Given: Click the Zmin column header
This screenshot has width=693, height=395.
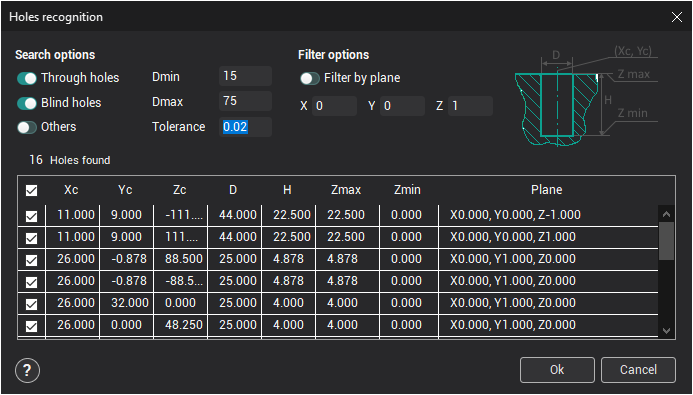Looking at the screenshot, I should (407, 190).
